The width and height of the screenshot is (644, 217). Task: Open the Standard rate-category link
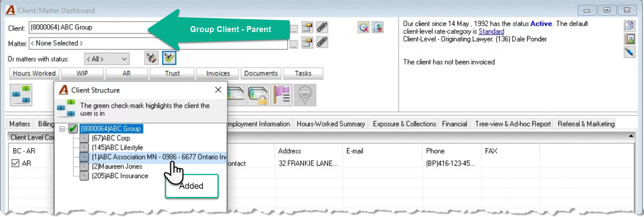point(492,31)
